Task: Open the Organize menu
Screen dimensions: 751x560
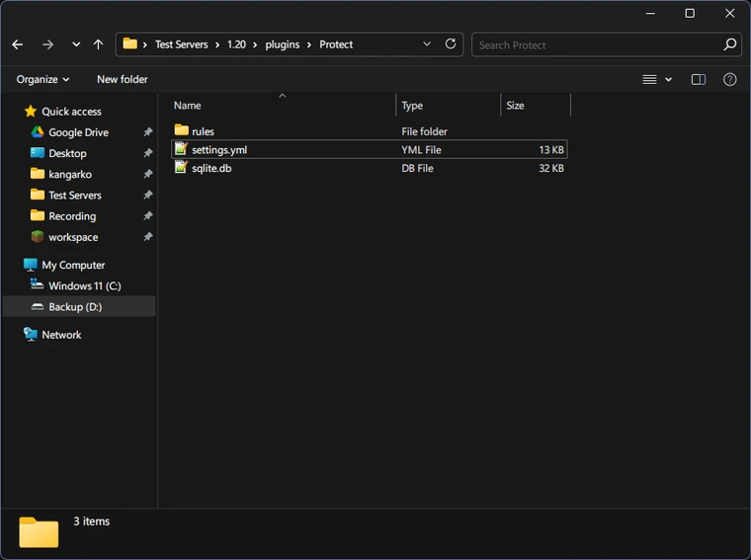Action: click(42, 79)
